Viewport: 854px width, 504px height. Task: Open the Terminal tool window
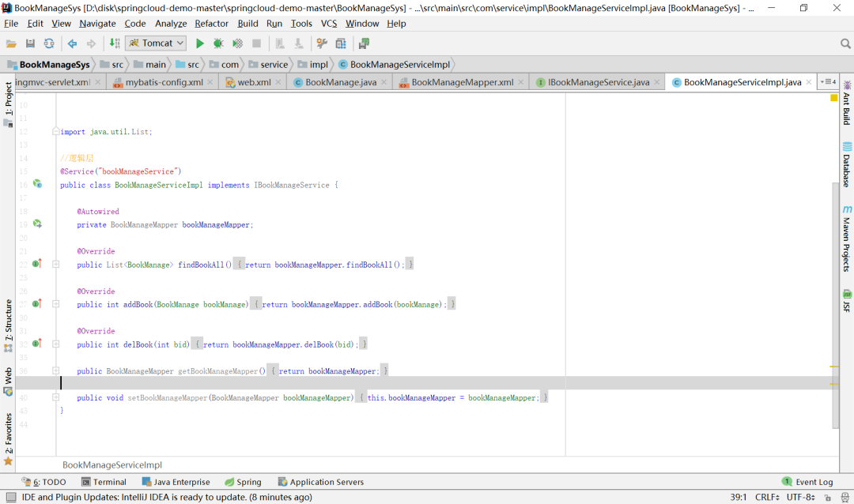104,482
